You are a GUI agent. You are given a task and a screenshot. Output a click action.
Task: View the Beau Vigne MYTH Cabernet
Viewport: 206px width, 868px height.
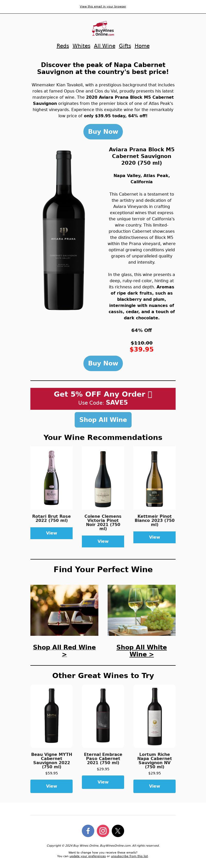pos(51,786)
